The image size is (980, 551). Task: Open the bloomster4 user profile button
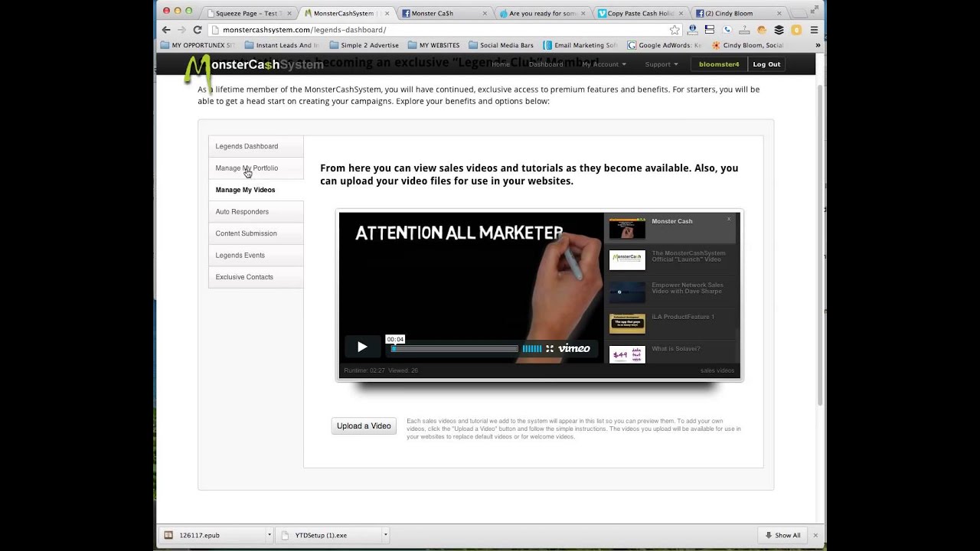click(719, 64)
